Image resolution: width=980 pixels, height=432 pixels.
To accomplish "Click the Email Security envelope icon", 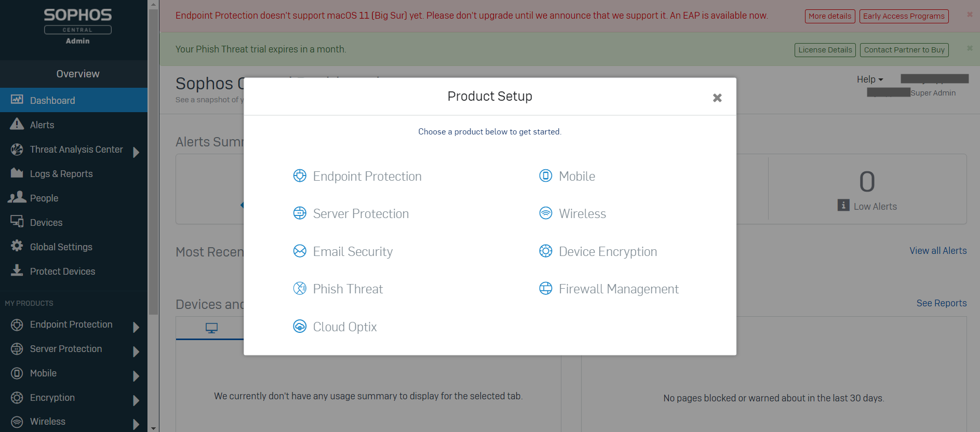I will click(300, 251).
